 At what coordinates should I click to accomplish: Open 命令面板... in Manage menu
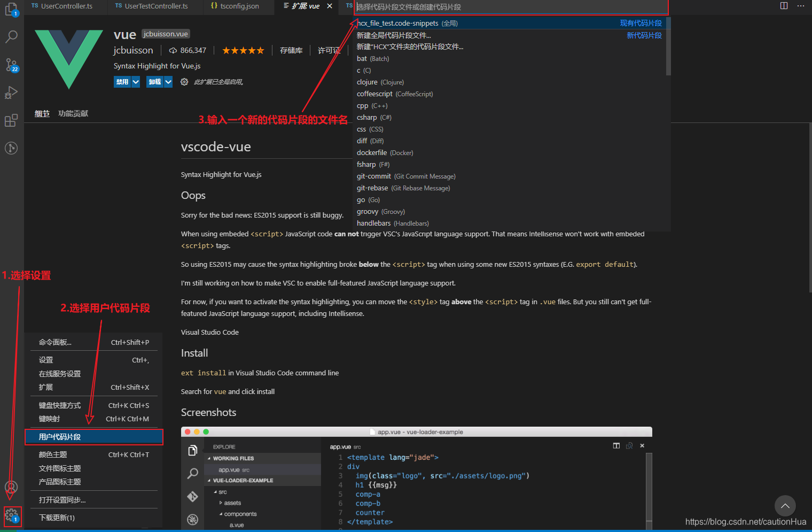coord(94,342)
